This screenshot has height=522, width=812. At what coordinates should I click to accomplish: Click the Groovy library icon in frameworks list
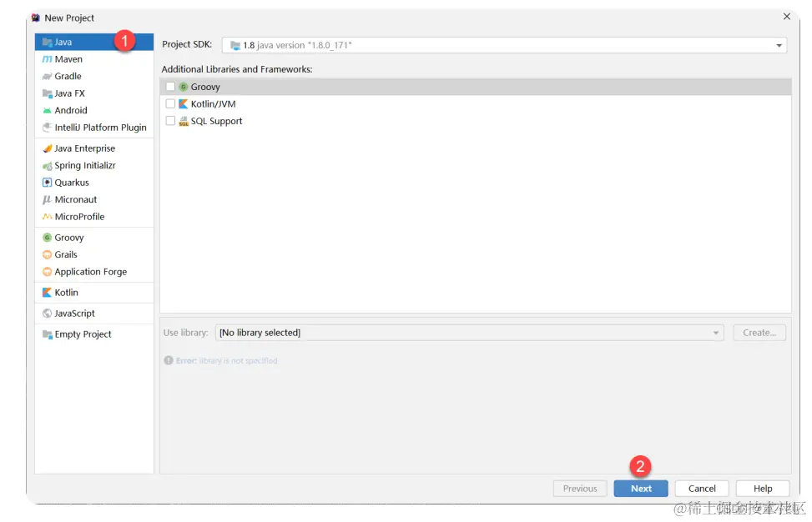point(184,87)
